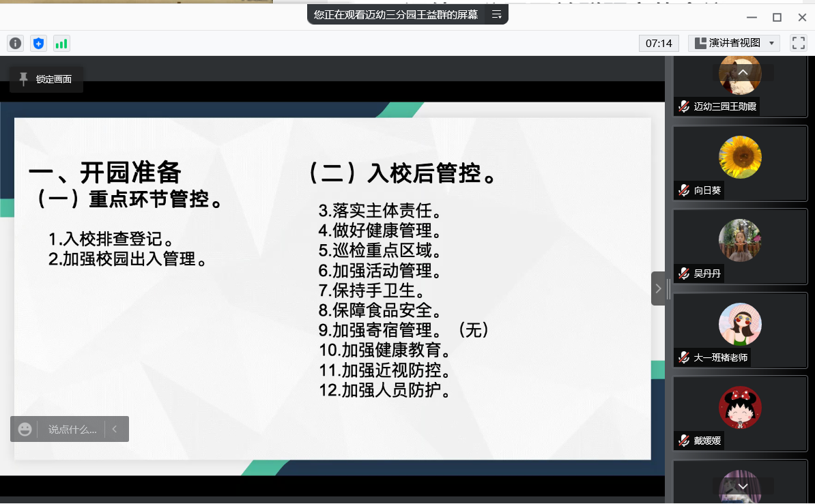This screenshot has height=504, width=815.
Task: Click muted mic icon beside 戴媛媛
Action: coord(684,441)
